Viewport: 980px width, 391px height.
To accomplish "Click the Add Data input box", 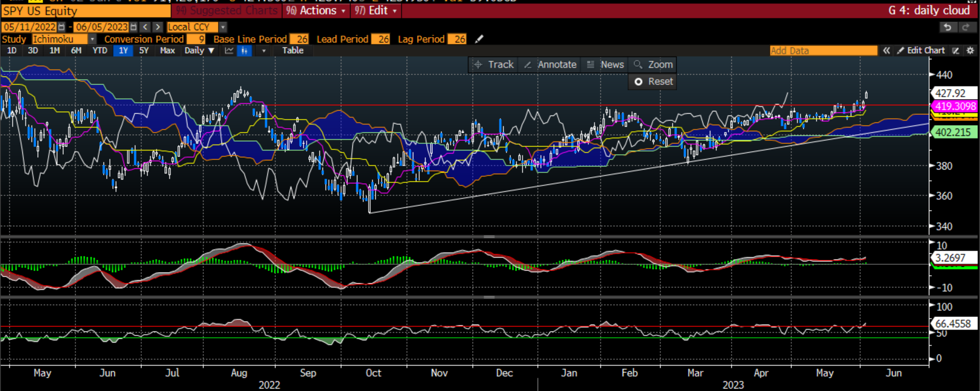I will 823,51.
